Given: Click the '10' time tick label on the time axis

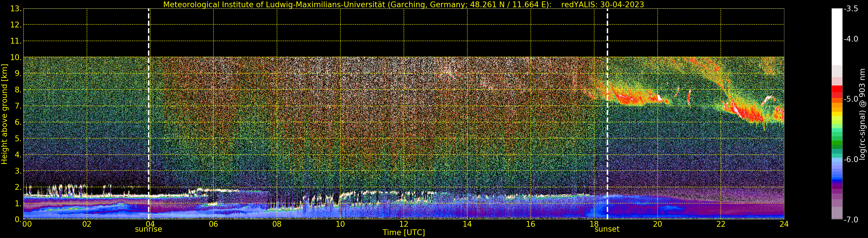Looking at the screenshot, I should [340, 224].
